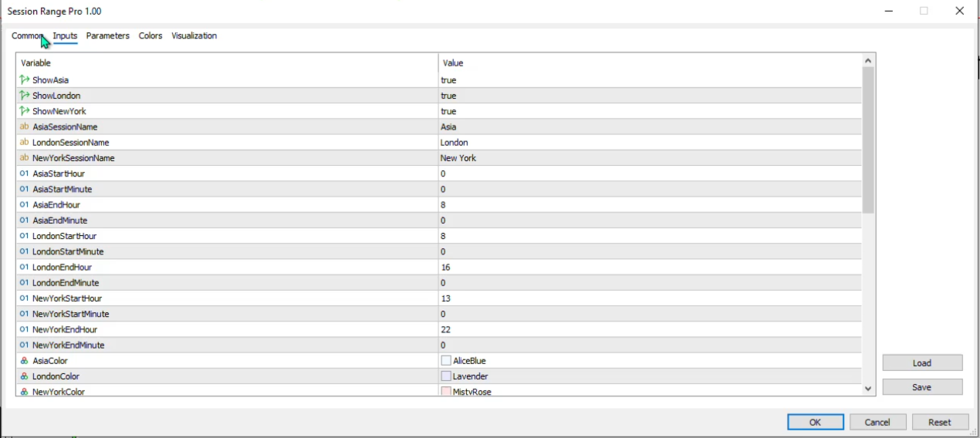The image size is (980, 438).
Task: Click the integer icon beside AsiaStartMinute
Action: [x=24, y=189]
